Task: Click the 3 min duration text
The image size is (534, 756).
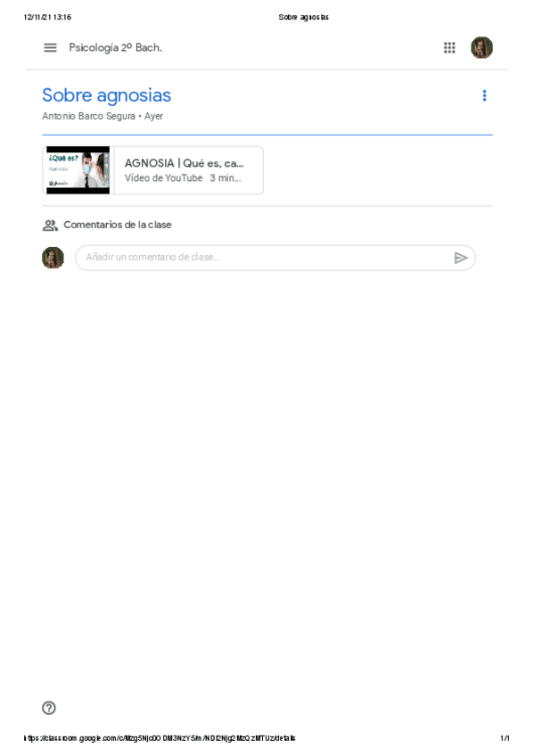Action: [x=225, y=178]
